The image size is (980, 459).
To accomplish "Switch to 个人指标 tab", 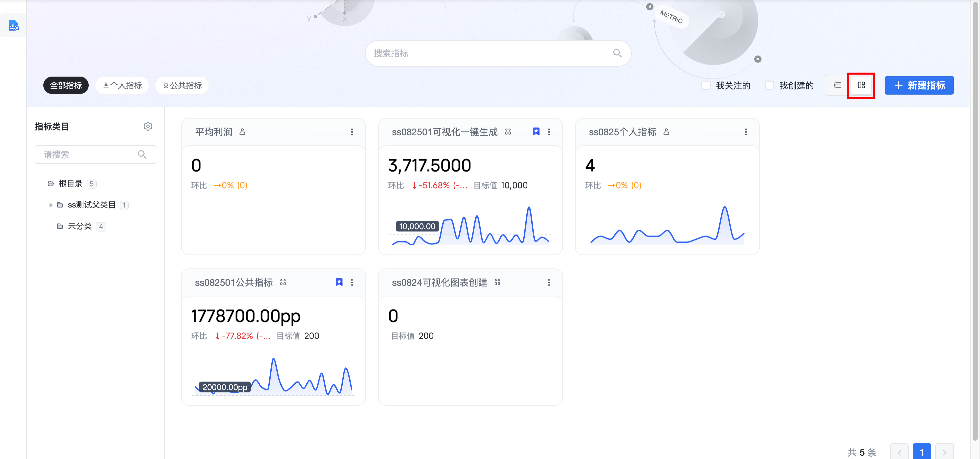I will 122,85.
